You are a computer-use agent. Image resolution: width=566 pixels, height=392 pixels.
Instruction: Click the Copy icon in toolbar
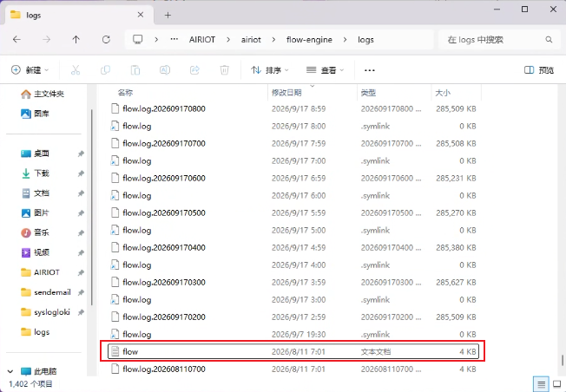[x=105, y=70]
